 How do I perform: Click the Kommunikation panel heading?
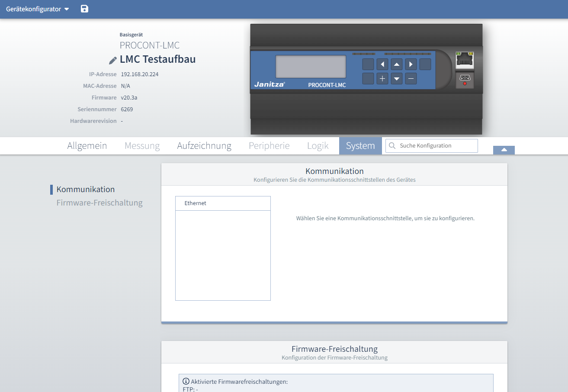click(x=334, y=171)
